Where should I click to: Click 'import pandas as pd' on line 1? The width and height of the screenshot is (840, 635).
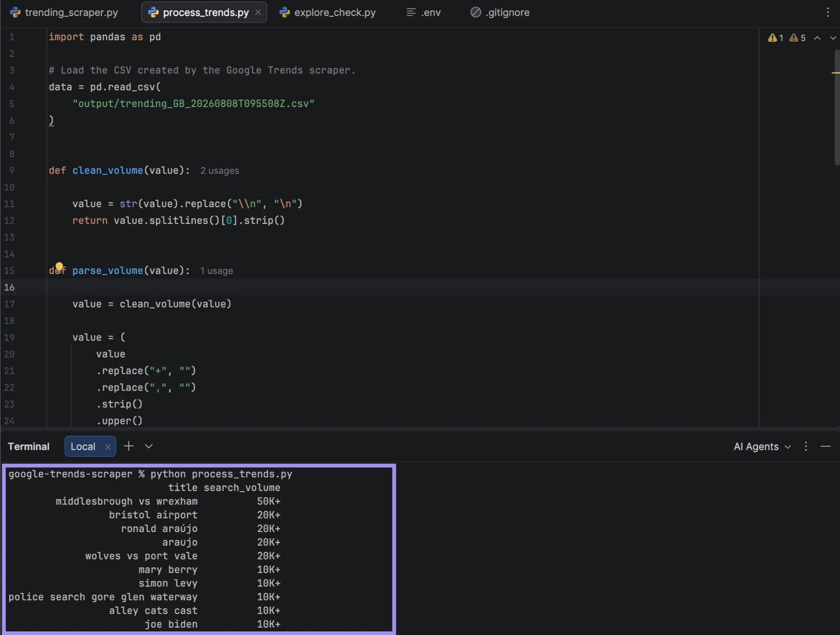(105, 37)
